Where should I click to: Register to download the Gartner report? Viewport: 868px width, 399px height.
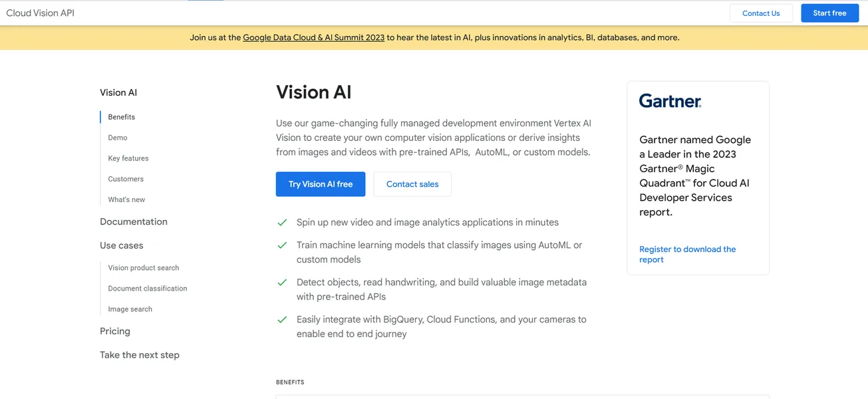click(687, 254)
